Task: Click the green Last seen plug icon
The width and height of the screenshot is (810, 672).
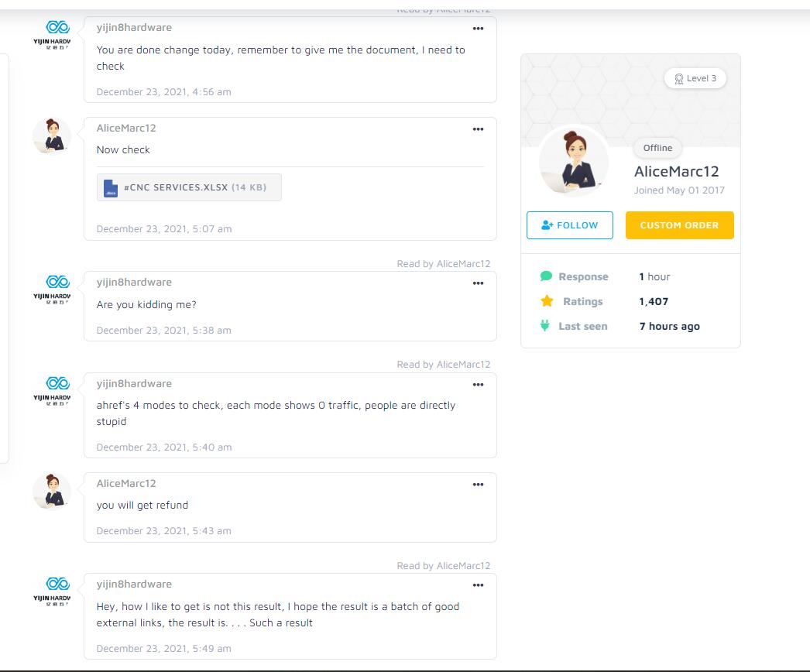Action: tap(544, 325)
